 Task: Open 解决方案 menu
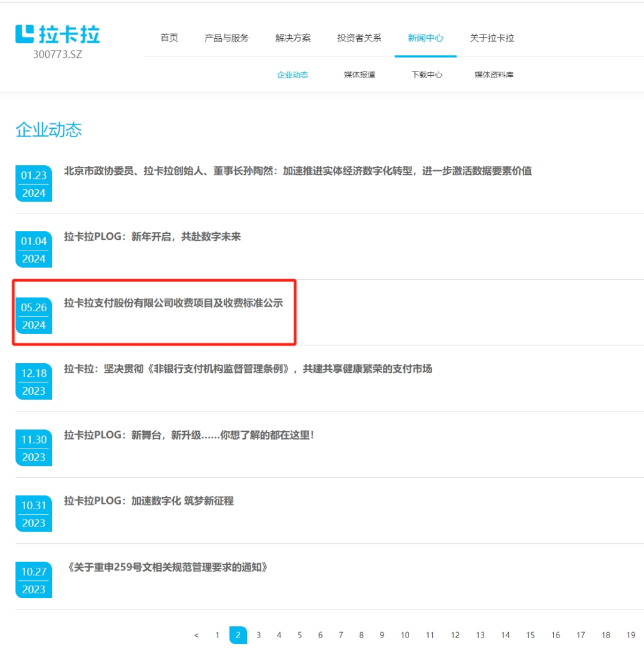click(x=293, y=38)
